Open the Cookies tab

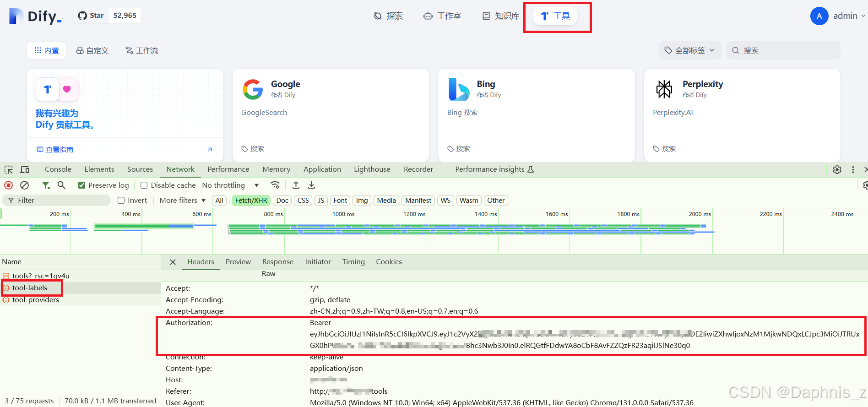click(x=389, y=262)
